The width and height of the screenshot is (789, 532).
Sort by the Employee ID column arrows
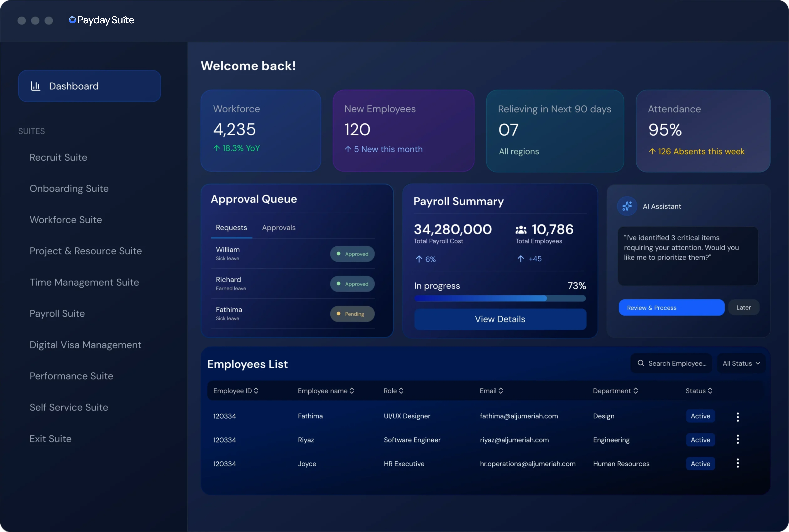pos(256,391)
